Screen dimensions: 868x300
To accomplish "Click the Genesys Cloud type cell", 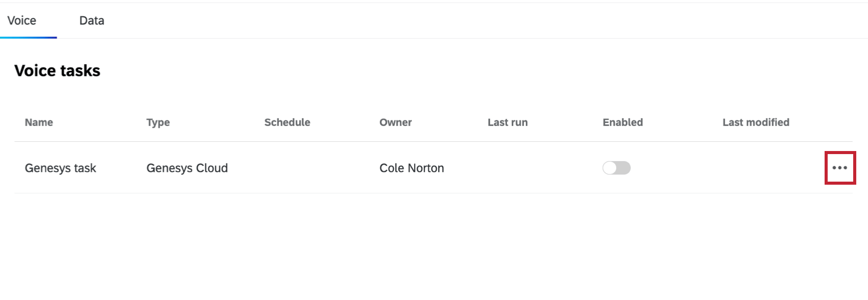I will [x=187, y=168].
